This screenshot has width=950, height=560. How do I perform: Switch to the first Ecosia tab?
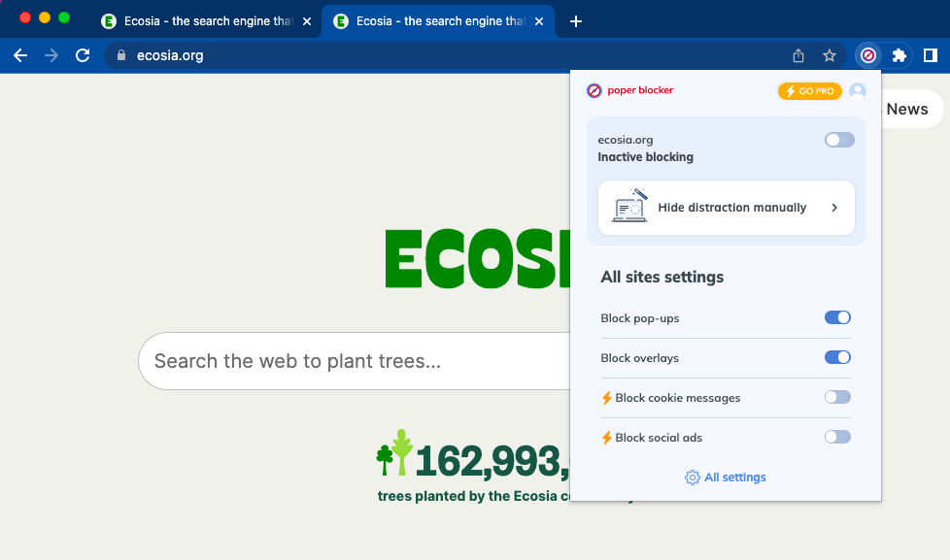[x=206, y=21]
